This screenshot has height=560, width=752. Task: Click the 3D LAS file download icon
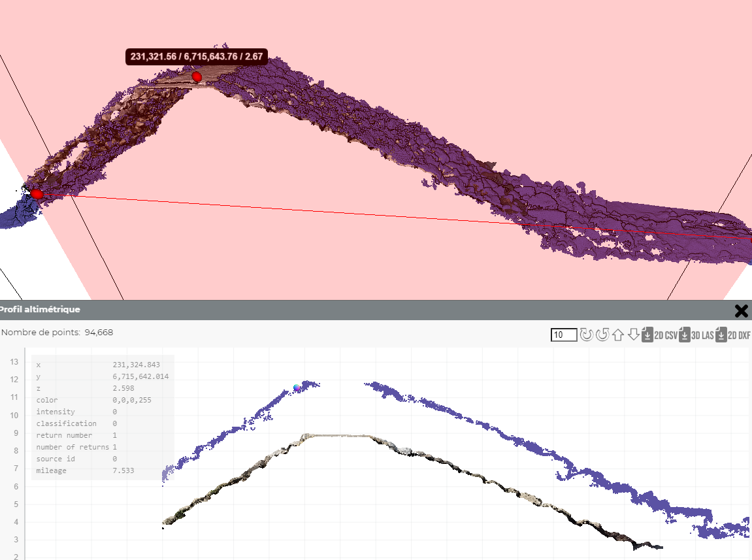coord(684,335)
